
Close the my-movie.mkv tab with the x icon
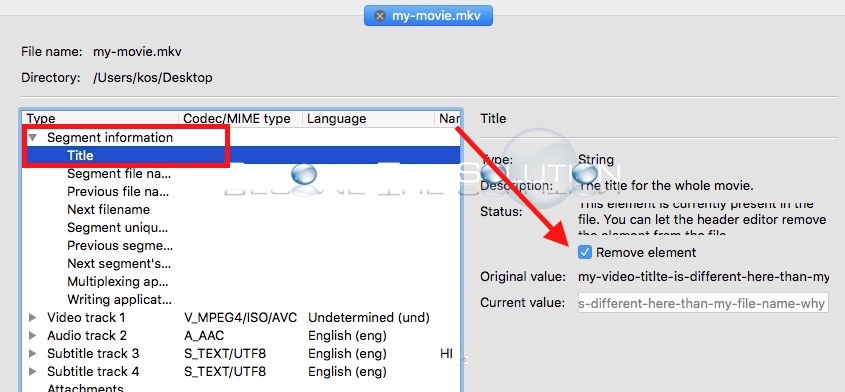[x=380, y=16]
